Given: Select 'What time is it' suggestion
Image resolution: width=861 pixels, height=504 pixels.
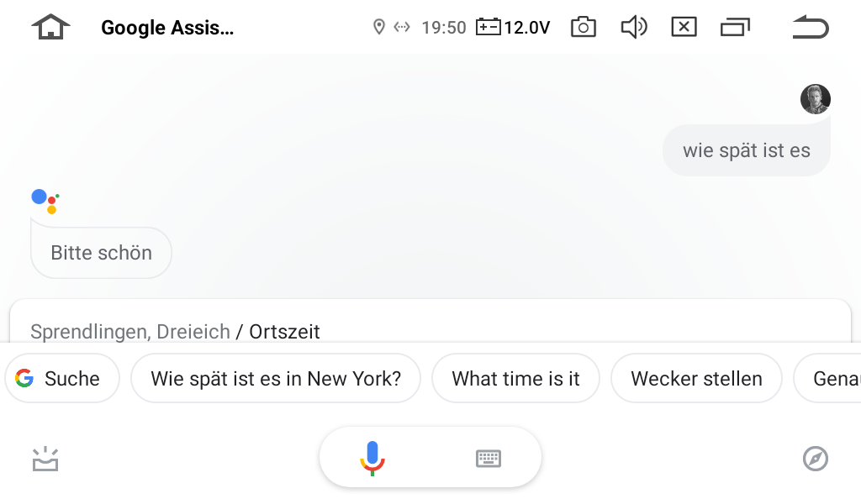Looking at the screenshot, I should click(515, 378).
